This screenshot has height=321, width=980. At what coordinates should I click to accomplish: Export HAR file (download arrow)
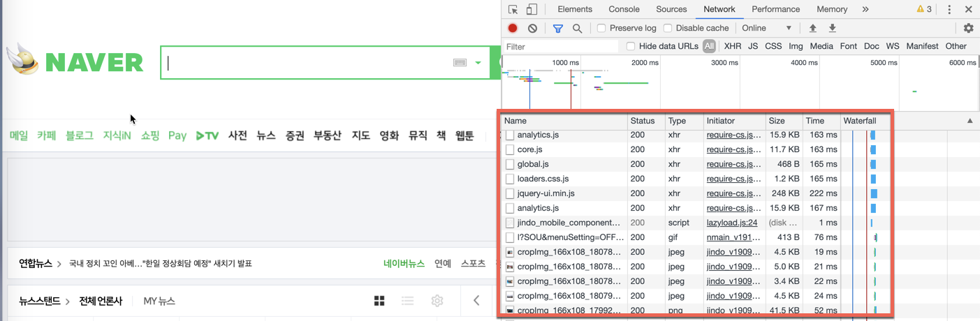832,28
